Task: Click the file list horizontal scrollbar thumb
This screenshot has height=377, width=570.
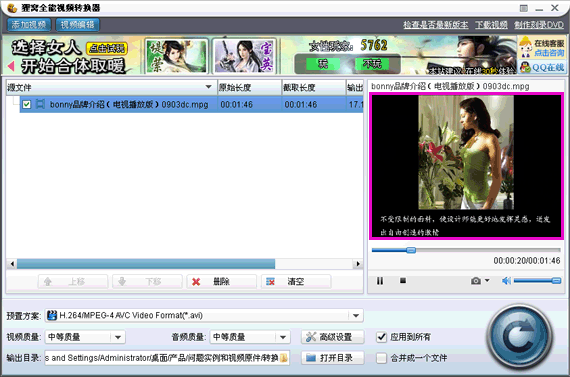Action: 146,264
